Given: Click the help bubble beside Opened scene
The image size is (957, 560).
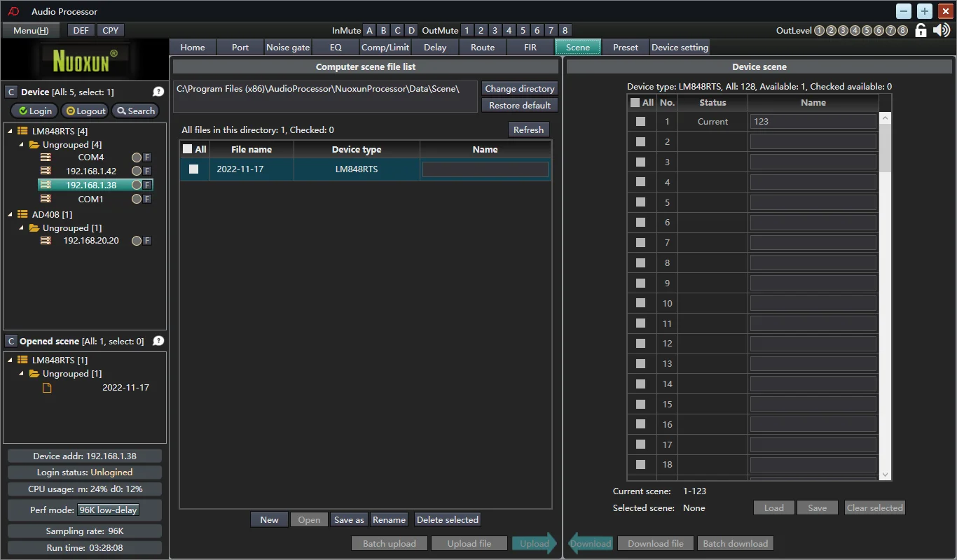Looking at the screenshot, I should coord(158,341).
